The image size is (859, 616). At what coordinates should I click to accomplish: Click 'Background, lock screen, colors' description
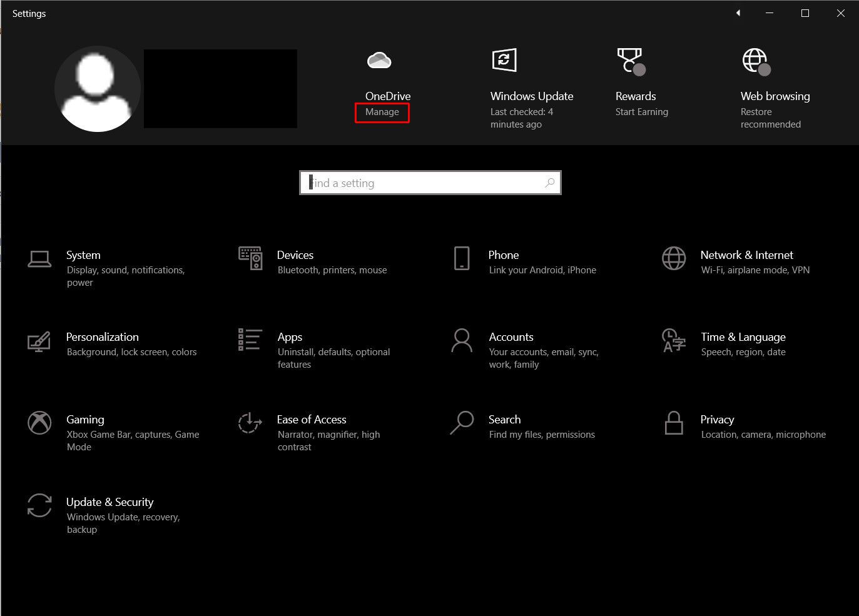[x=132, y=352]
